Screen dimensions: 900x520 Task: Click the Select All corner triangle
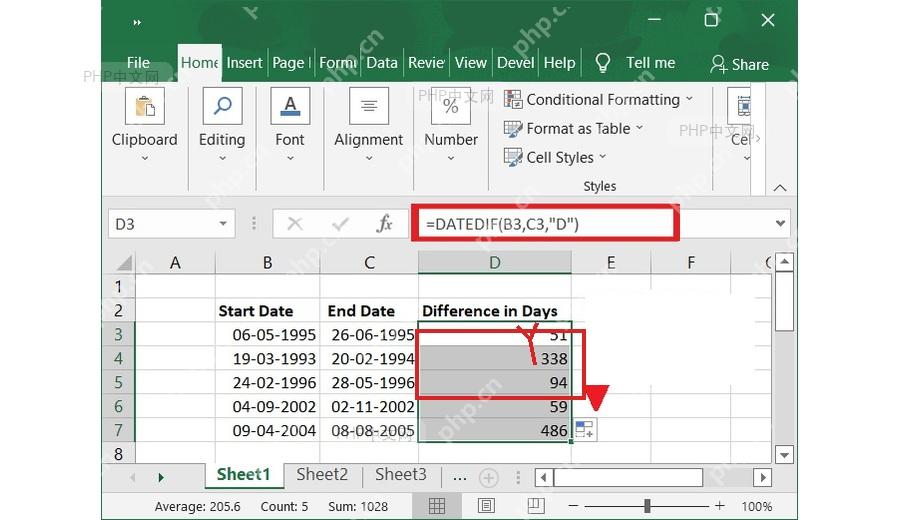pyautogui.click(x=124, y=263)
